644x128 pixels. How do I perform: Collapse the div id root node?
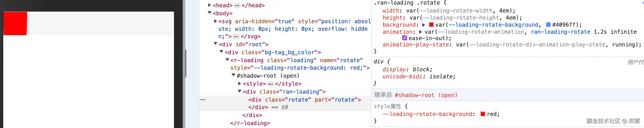coord(215,44)
